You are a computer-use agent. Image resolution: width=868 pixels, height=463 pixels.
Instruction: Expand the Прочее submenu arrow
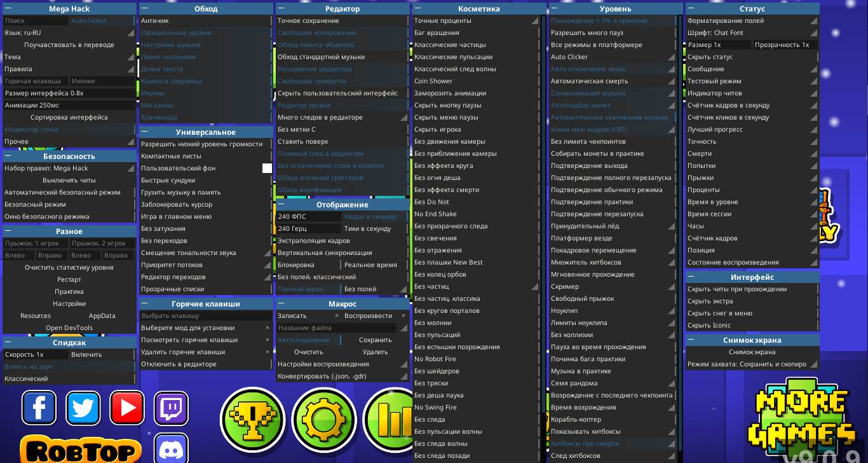[x=130, y=142]
